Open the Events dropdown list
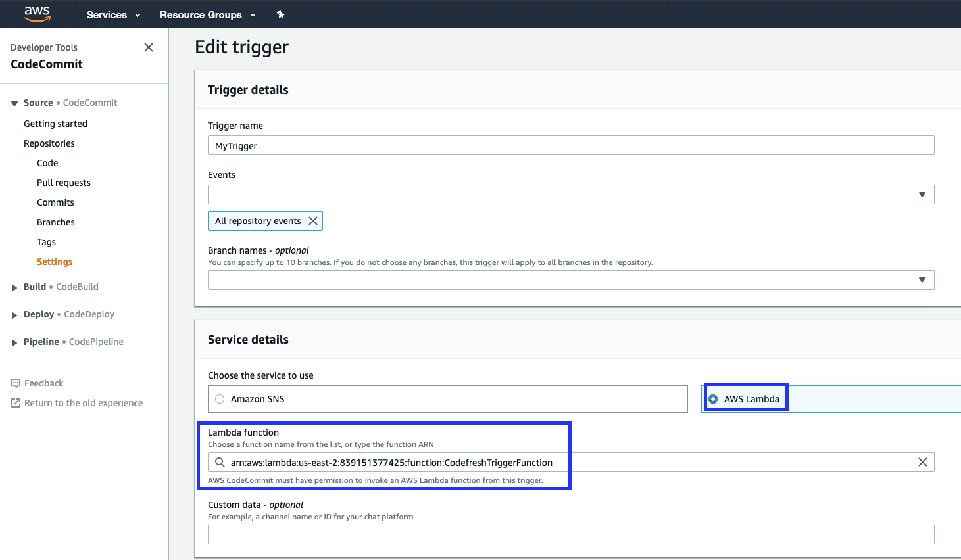Viewport: 961px width, 560px height. point(922,195)
